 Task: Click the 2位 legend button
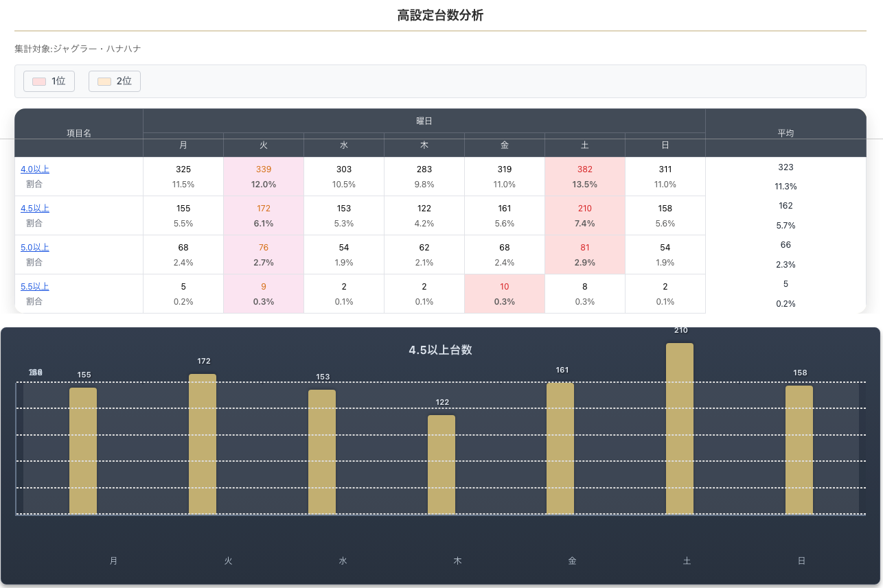(115, 81)
